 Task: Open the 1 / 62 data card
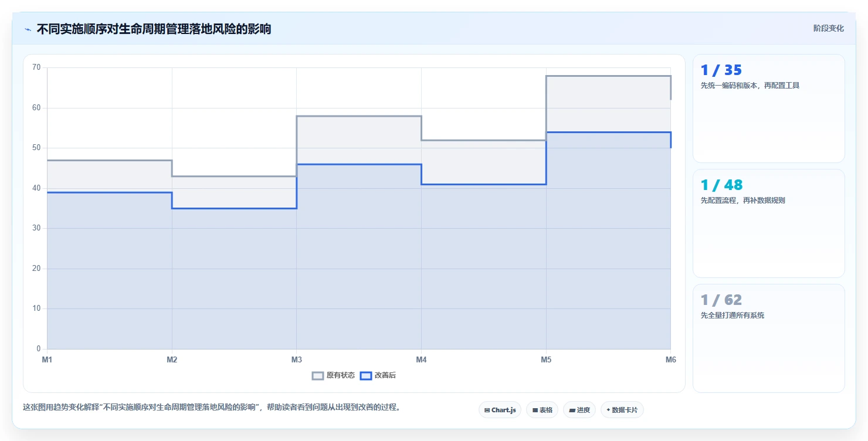768,338
